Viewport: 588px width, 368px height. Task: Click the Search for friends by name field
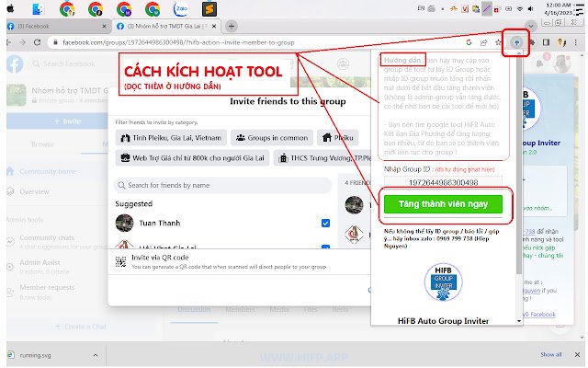pos(222,185)
